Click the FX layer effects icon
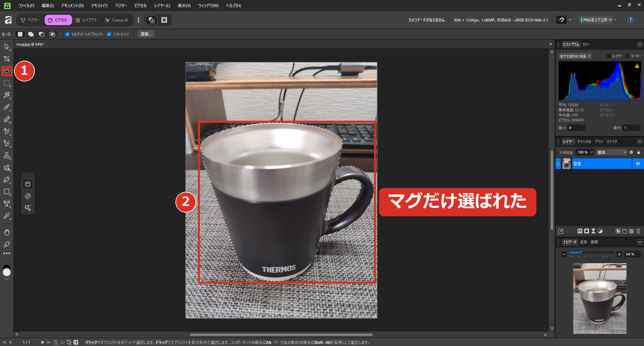Viewport: 644px width, 346px height. click(x=580, y=231)
